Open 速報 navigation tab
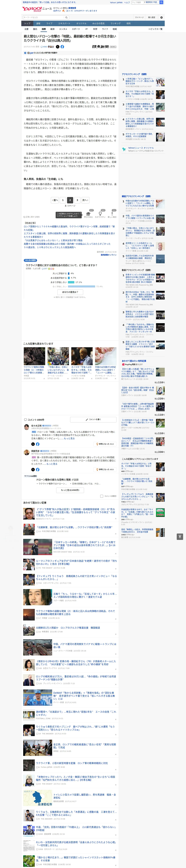The image size is (186, 868). coord(38,24)
